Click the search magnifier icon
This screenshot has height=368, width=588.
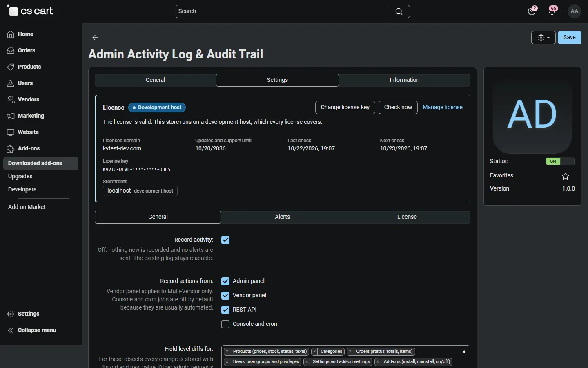(x=399, y=11)
